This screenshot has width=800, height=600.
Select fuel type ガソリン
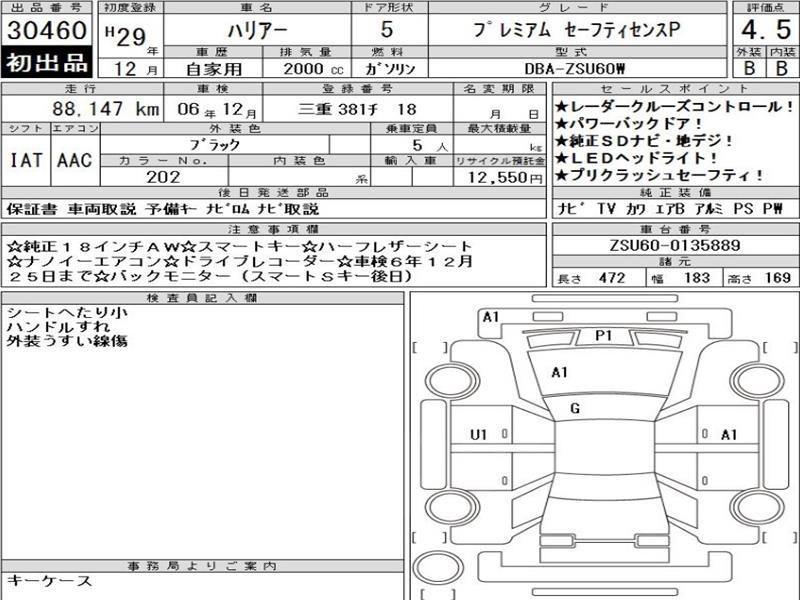[390, 69]
